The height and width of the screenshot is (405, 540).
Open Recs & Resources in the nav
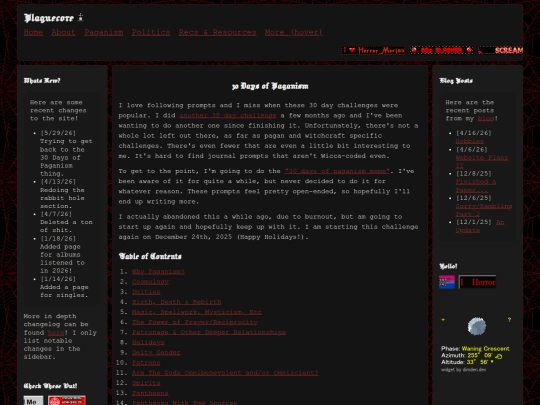tap(217, 32)
